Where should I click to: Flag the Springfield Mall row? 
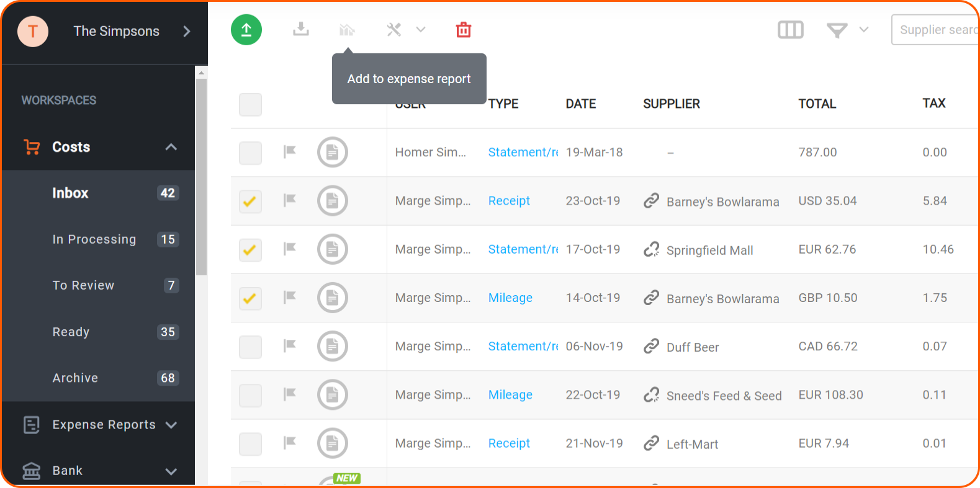(290, 249)
